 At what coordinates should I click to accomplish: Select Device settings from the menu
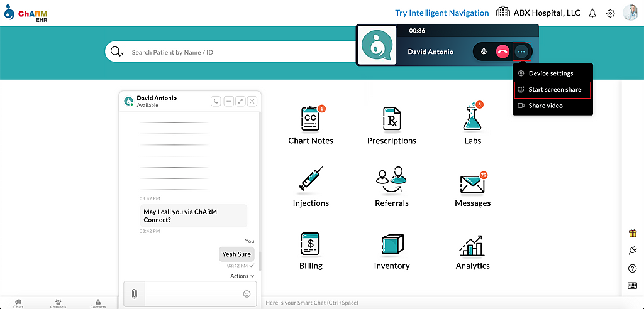tap(550, 73)
